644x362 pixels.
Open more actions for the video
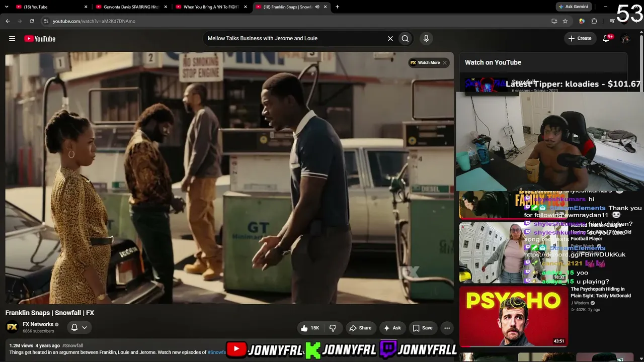447,328
